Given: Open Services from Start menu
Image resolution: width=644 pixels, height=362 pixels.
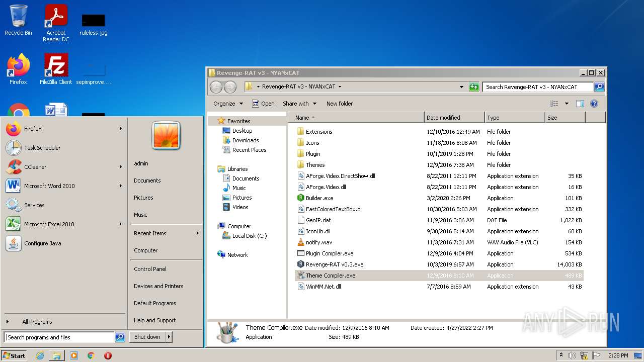Looking at the screenshot, I should (64, 205).
